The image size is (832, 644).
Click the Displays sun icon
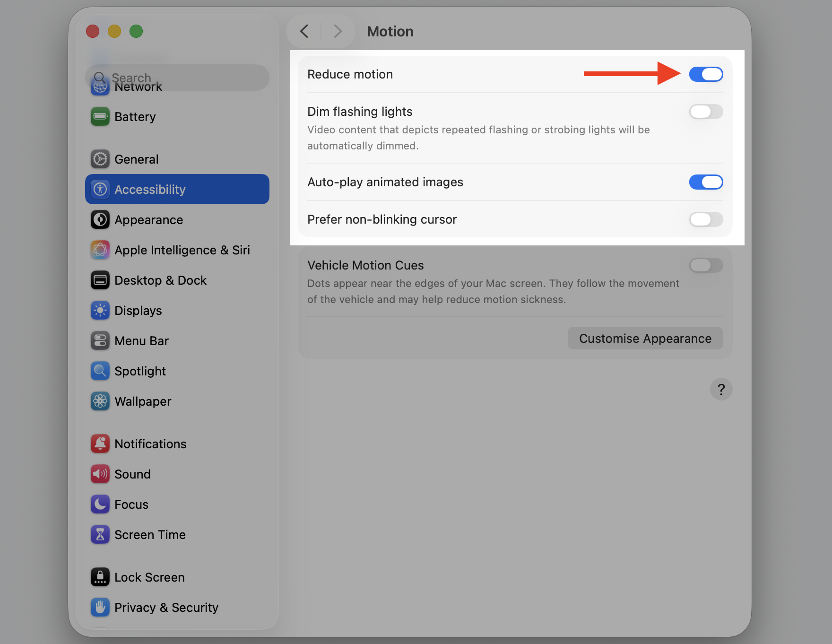(100, 310)
